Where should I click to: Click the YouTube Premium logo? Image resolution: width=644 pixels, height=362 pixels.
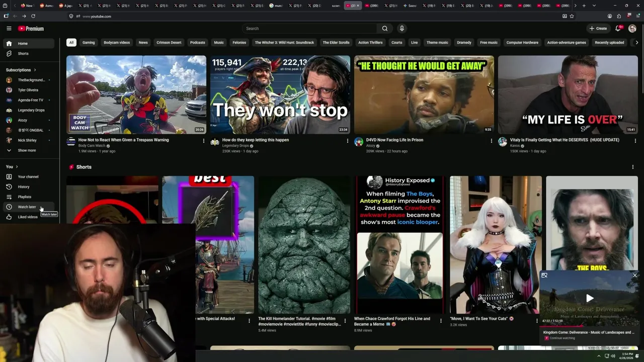[31, 29]
